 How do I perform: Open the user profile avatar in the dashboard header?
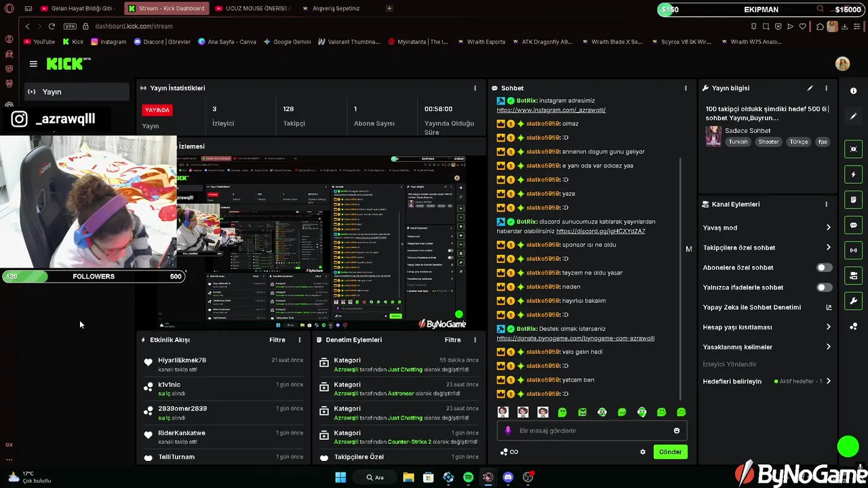[x=842, y=64]
